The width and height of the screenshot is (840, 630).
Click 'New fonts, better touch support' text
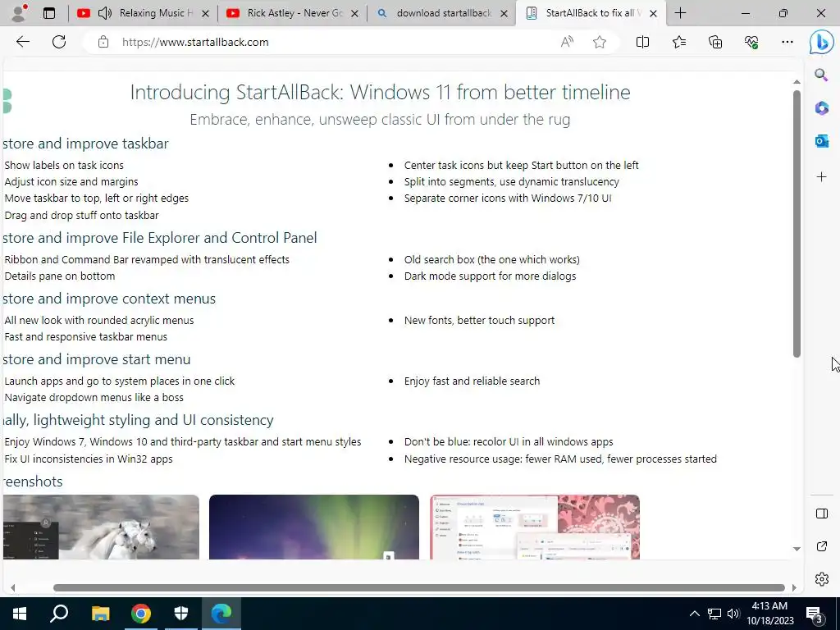coord(479,321)
